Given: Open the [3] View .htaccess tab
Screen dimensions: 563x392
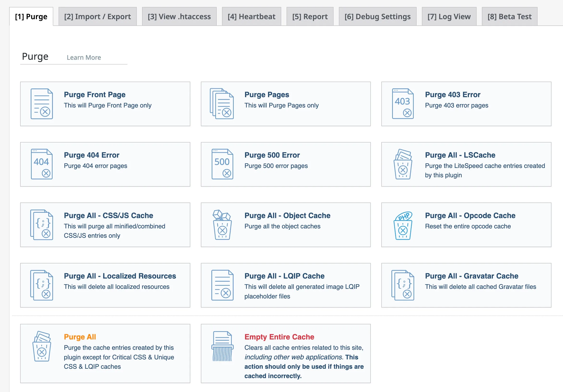Looking at the screenshot, I should [179, 16].
